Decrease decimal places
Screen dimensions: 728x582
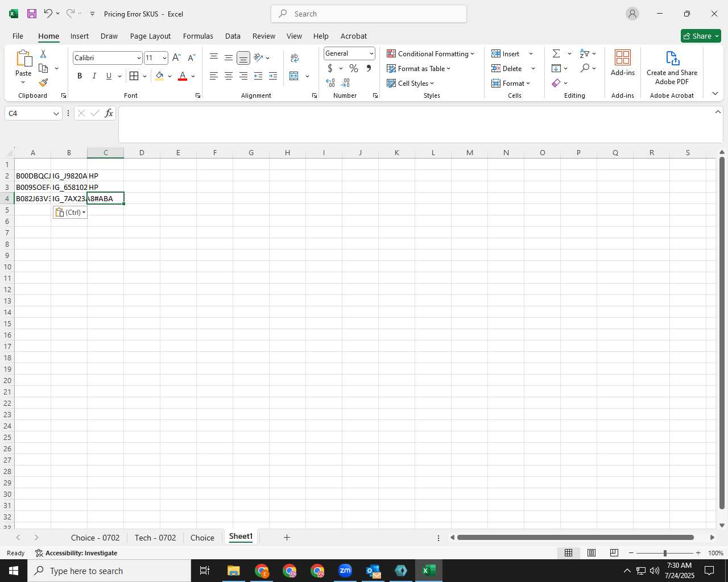coord(345,83)
